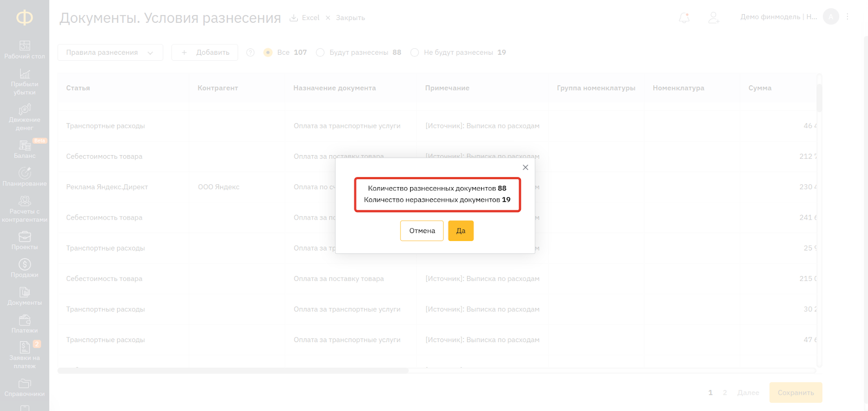Click the Примечание column header

point(447,88)
